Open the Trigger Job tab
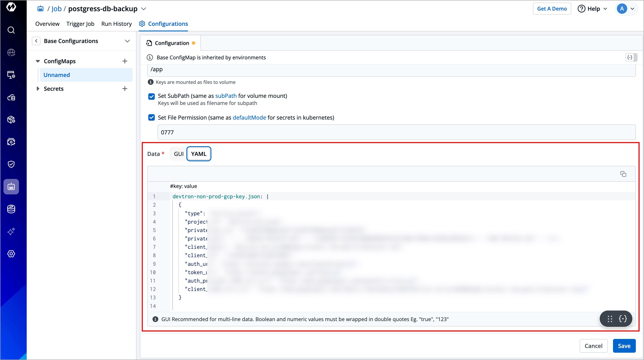 [80, 24]
